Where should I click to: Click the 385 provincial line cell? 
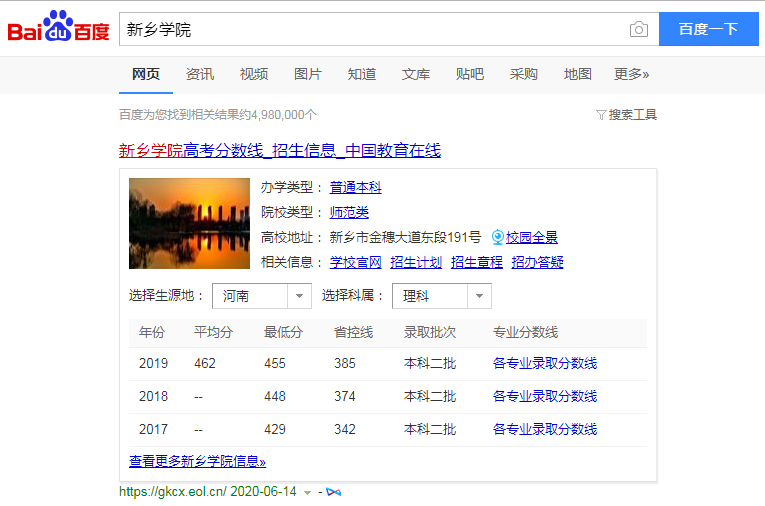pos(345,364)
